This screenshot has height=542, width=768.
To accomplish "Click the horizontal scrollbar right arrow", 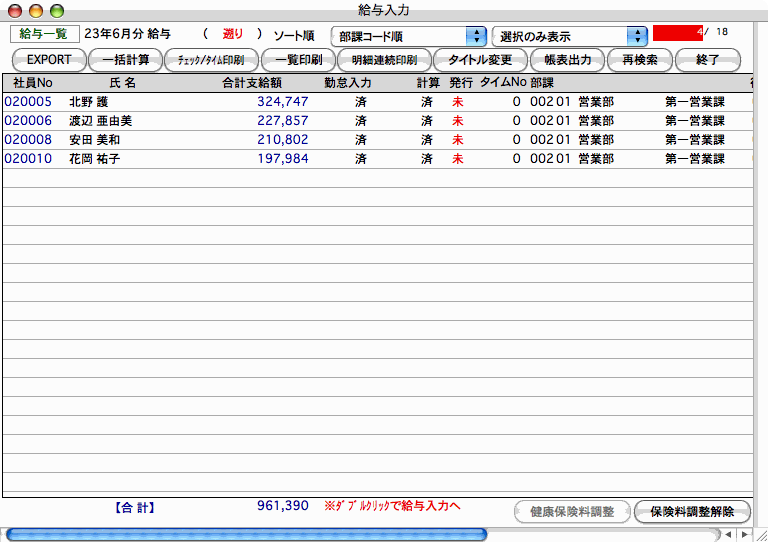I will [742, 534].
